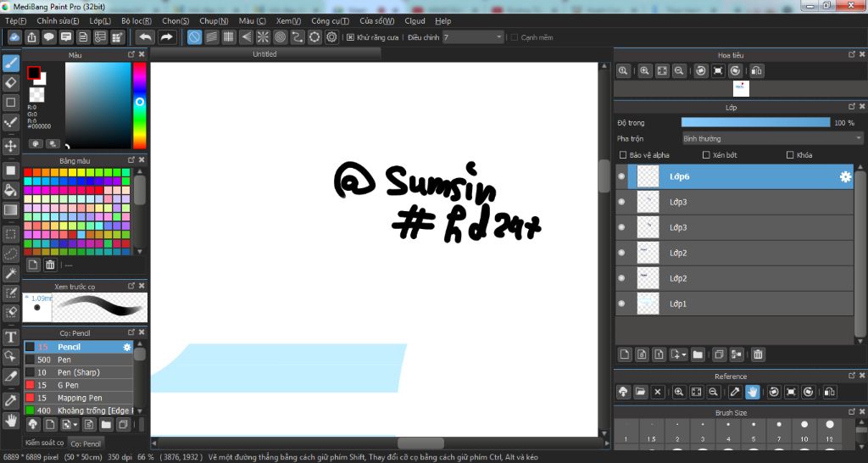Screen dimensions: 868x463
Task: Select the Move tool
Action: tap(10, 146)
